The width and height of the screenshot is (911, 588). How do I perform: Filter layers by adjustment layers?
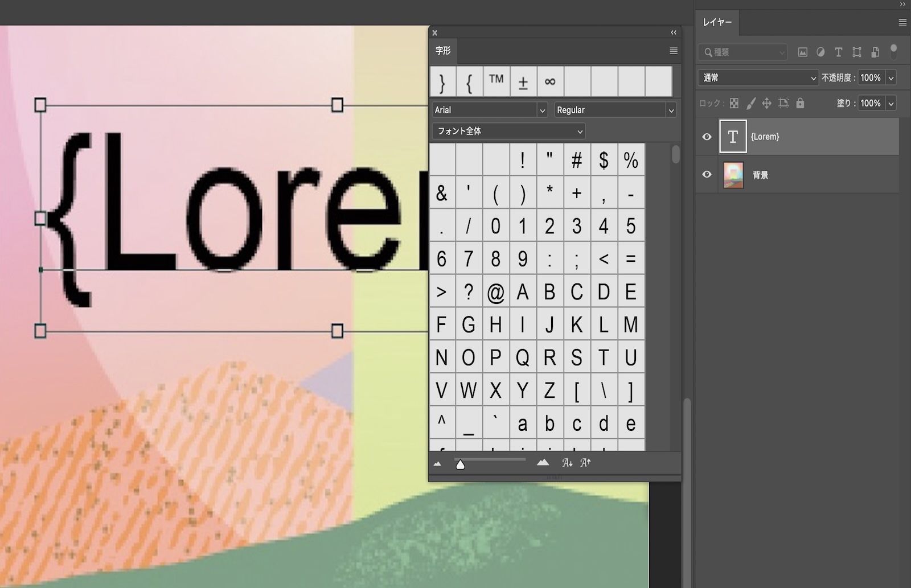tap(820, 52)
